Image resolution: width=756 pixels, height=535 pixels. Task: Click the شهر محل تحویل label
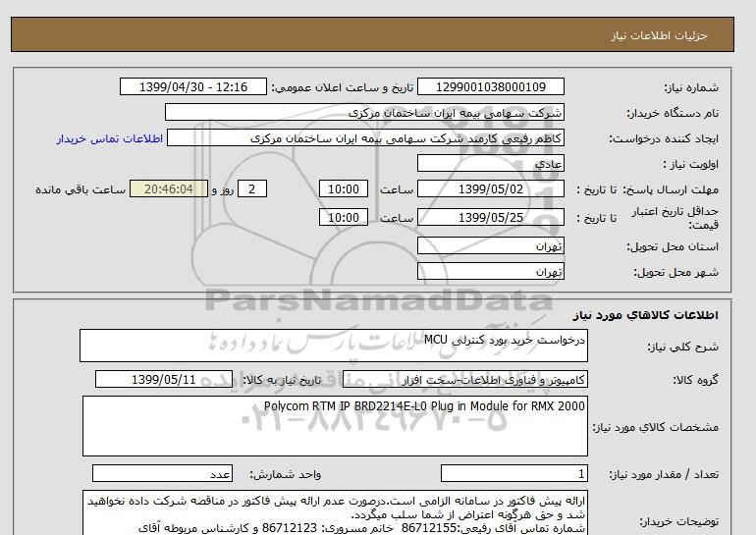pyautogui.click(x=675, y=272)
